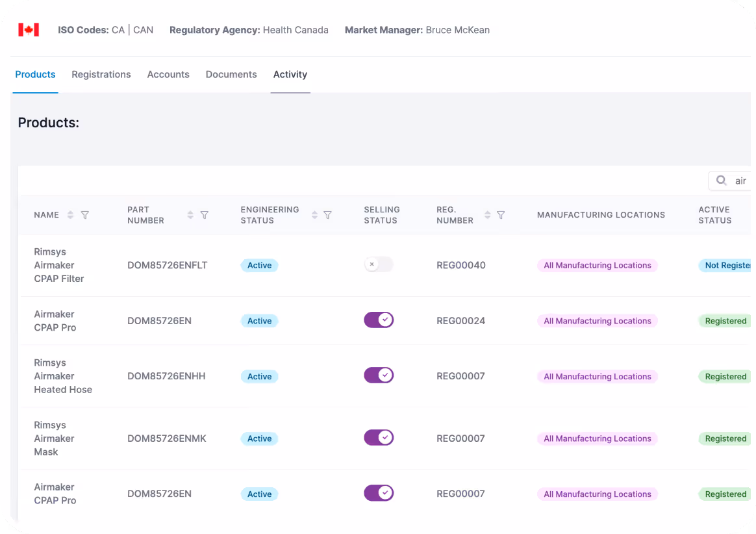Image resolution: width=756 pixels, height=534 pixels.
Task: Toggle selling status for last Airmaker CPAP Pro row
Action: 379,493
